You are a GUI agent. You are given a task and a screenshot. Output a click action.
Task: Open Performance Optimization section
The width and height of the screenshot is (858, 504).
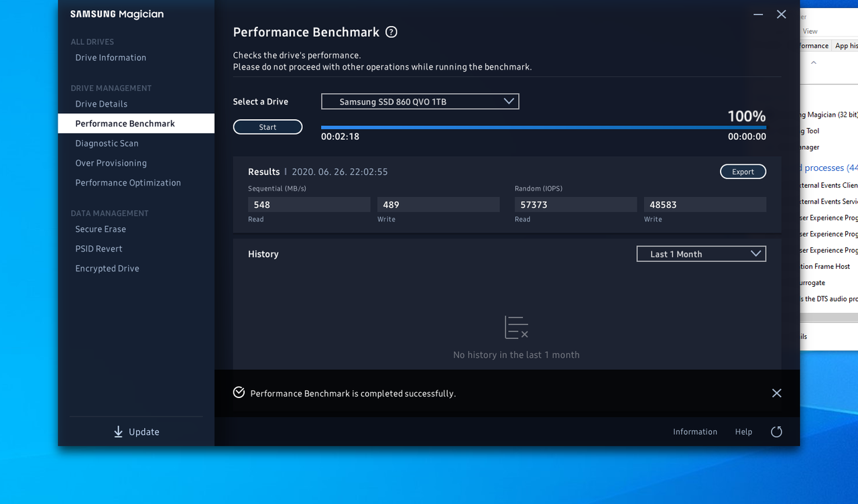point(128,182)
